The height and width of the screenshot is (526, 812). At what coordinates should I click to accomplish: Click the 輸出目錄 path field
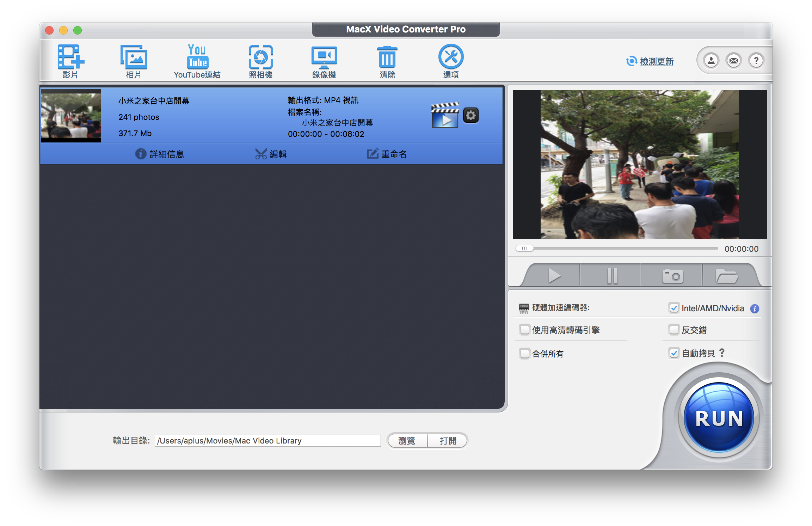tap(268, 441)
